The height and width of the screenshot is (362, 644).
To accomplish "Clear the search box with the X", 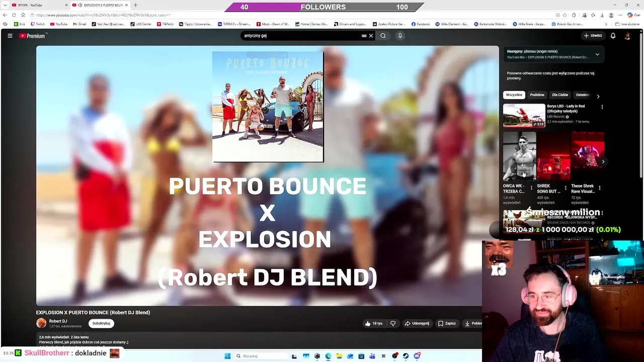I will pyautogui.click(x=371, y=36).
